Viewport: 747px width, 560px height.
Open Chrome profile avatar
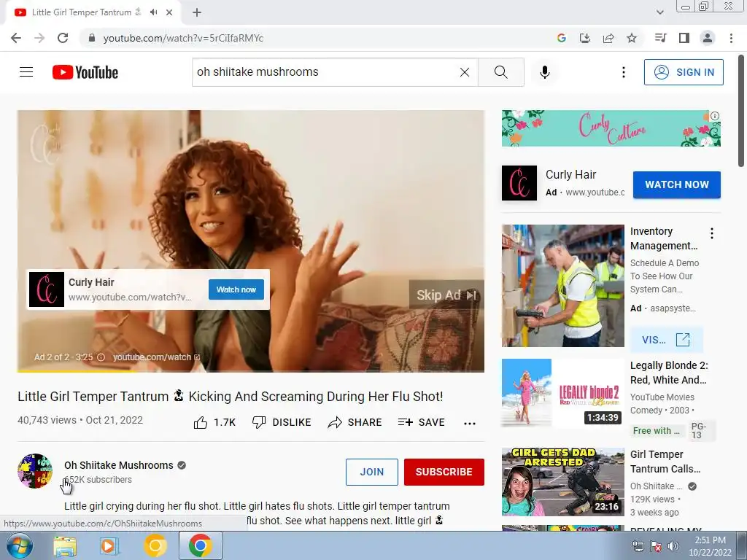(708, 38)
